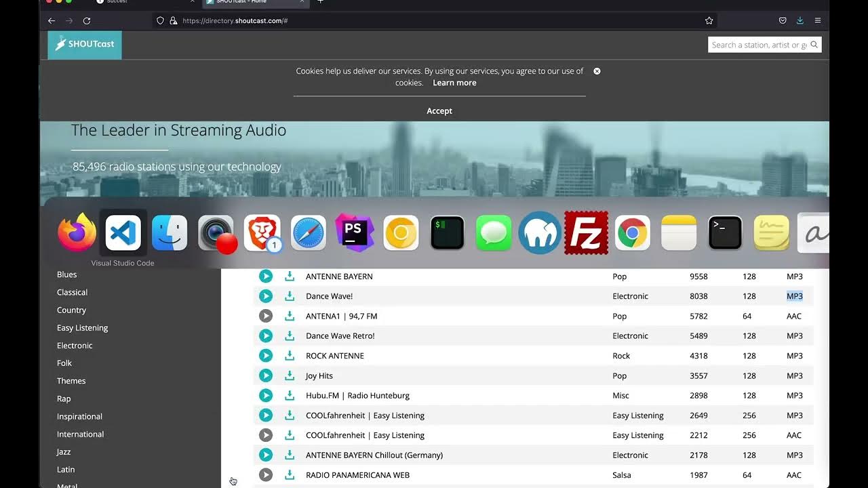Play the ANTENNE BAYERN station

pyautogui.click(x=266, y=277)
